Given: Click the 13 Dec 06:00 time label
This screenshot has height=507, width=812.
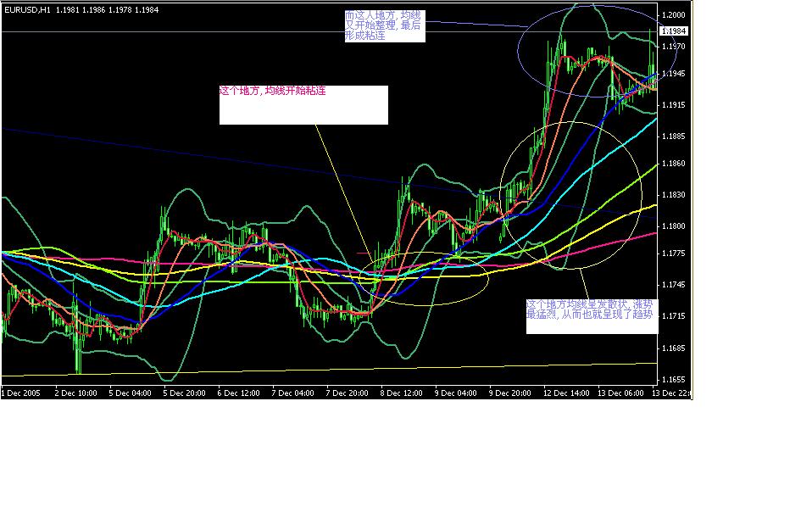Looking at the screenshot, I should [x=620, y=393].
